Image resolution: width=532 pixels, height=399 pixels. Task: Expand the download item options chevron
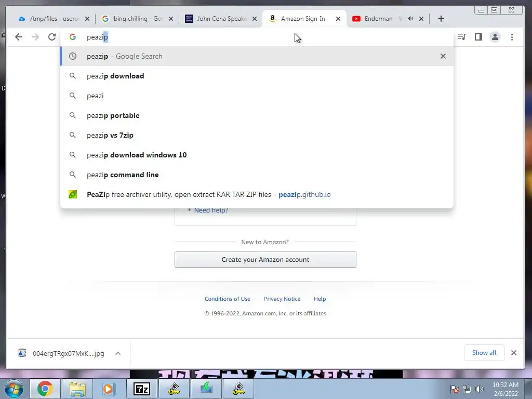click(118, 353)
